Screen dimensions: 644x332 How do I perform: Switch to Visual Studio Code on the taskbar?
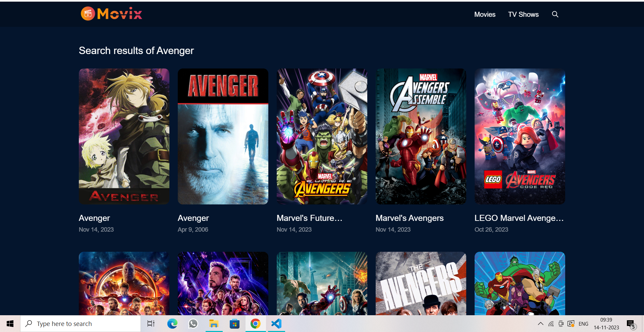click(x=276, y=324)
